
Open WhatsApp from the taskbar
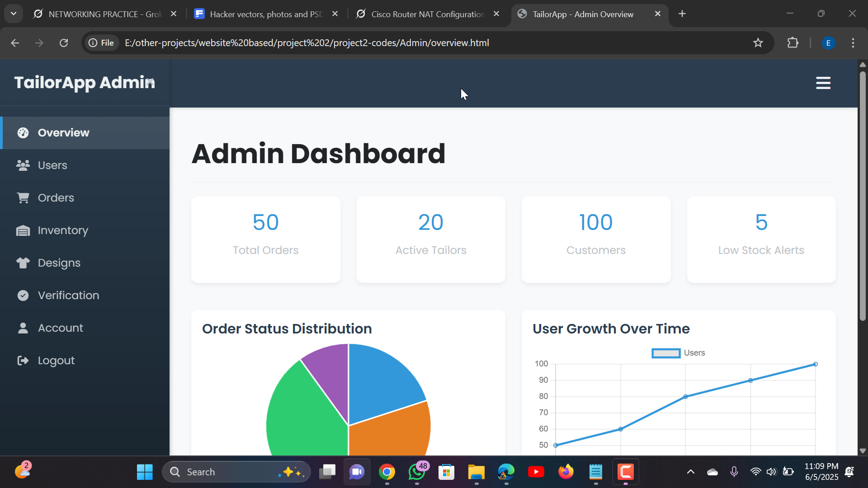click(417, 472)
